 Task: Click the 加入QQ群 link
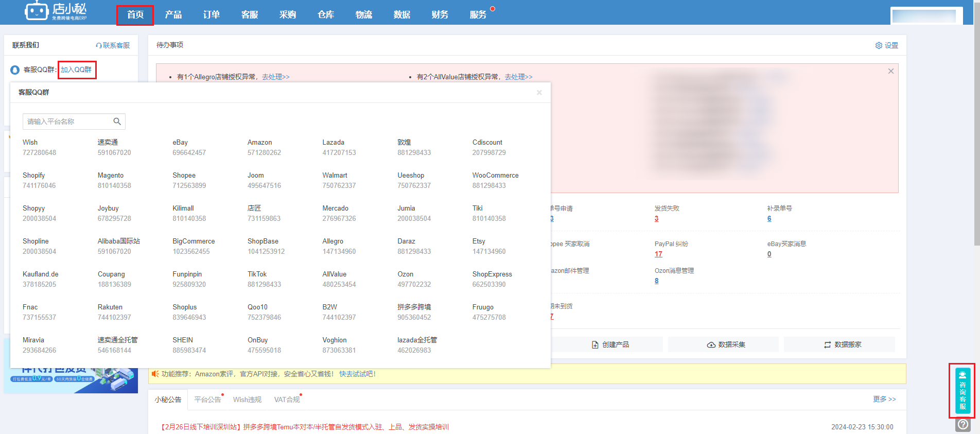pos(76,70)
